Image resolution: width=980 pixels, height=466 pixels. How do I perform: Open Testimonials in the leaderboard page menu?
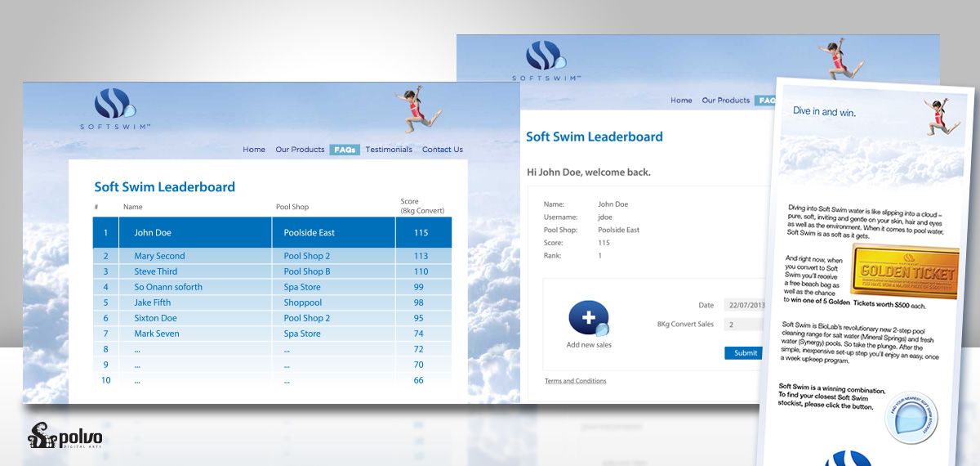(389, 150)
